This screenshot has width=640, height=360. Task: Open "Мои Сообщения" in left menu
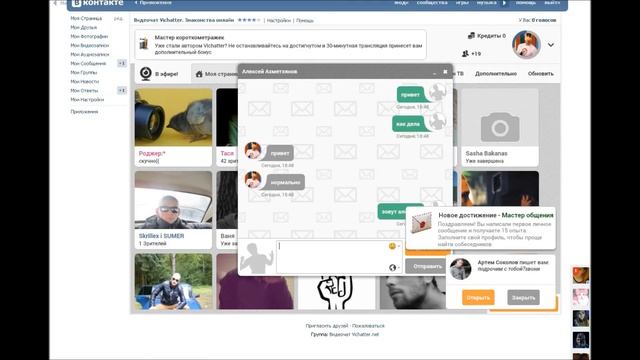(x=88, y=63)
